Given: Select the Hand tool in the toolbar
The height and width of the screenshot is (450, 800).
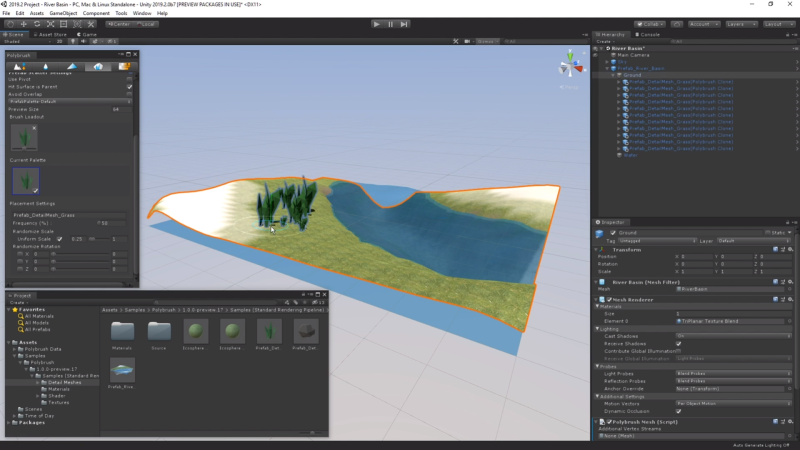Looking at the screenshot, I should 10,24.
